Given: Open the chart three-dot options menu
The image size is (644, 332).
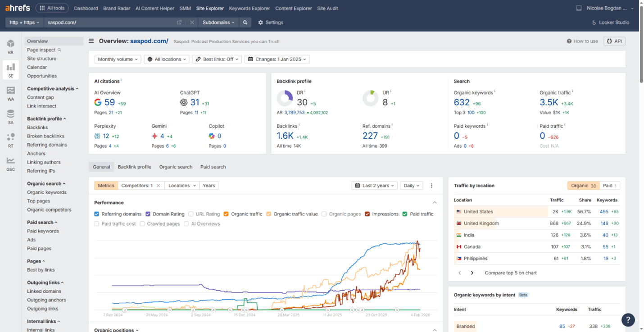Looking at the screenshot, I should click(x=431, y=186).
